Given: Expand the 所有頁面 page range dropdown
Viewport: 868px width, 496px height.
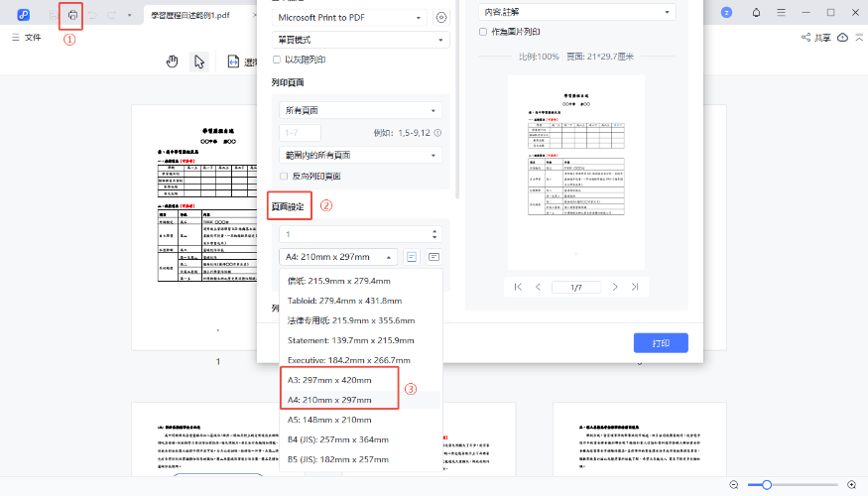Looking at the screenshot, I should click(360, 110).
